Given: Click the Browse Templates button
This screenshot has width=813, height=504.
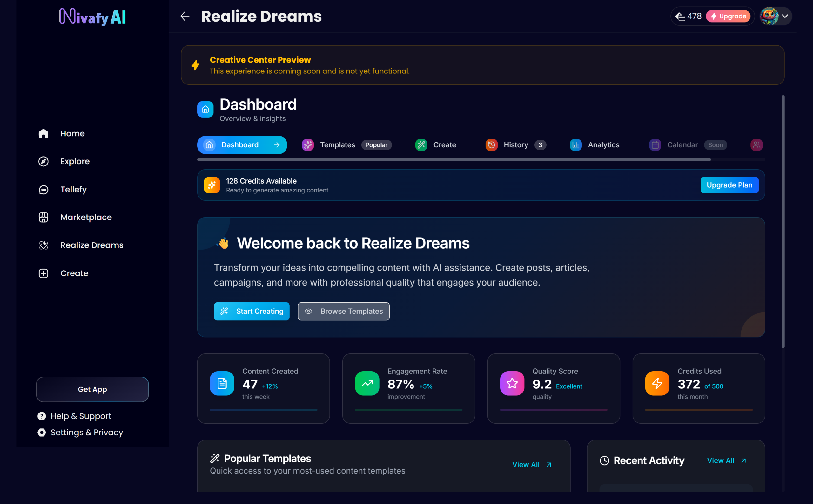Looking at the screenshot, I should tap(343, 311).
